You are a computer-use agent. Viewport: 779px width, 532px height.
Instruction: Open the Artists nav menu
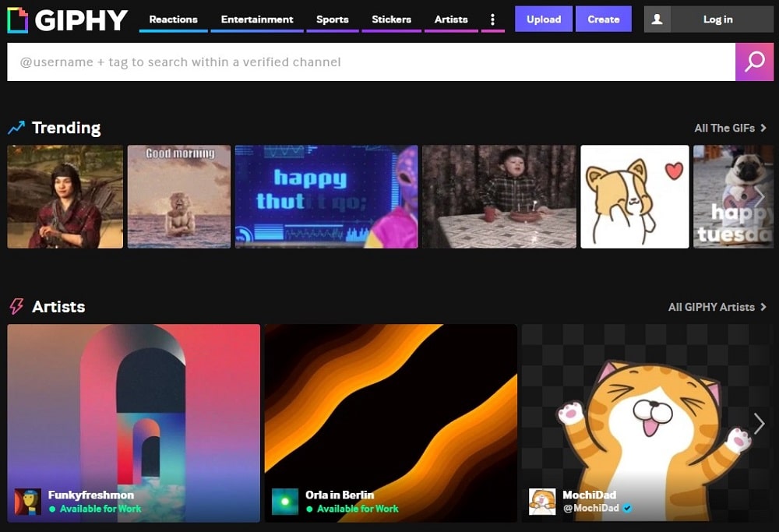[x=451, y=19]
